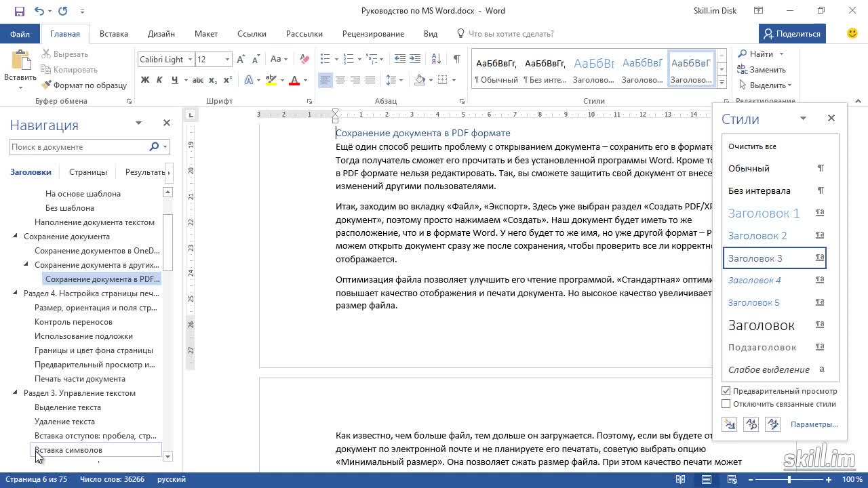Check Отключить связанные стили checkbox
The height and width of the screenshot is (488, 868).
pyautogui.click(x=726, y=404)
